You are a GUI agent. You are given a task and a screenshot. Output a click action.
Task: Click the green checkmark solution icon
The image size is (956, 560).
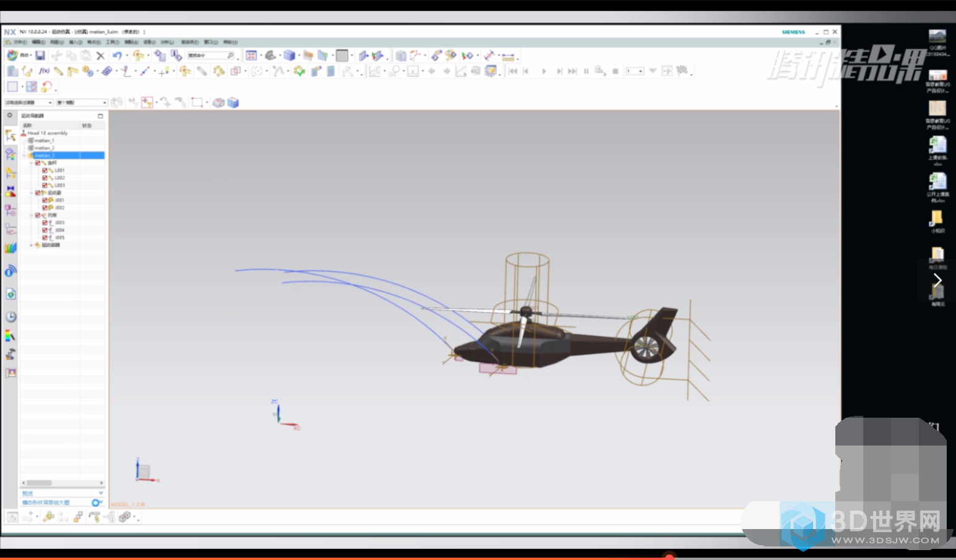[x=299, y=71]
